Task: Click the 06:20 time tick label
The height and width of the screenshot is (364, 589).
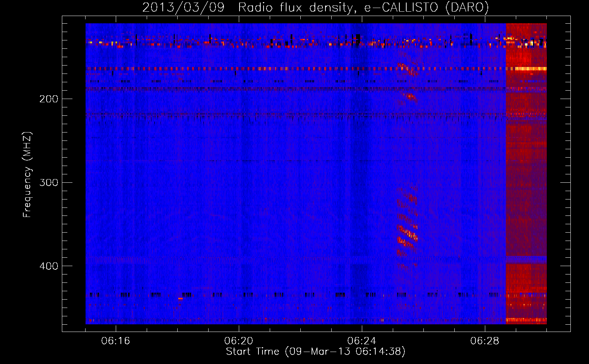Action: 239,341
